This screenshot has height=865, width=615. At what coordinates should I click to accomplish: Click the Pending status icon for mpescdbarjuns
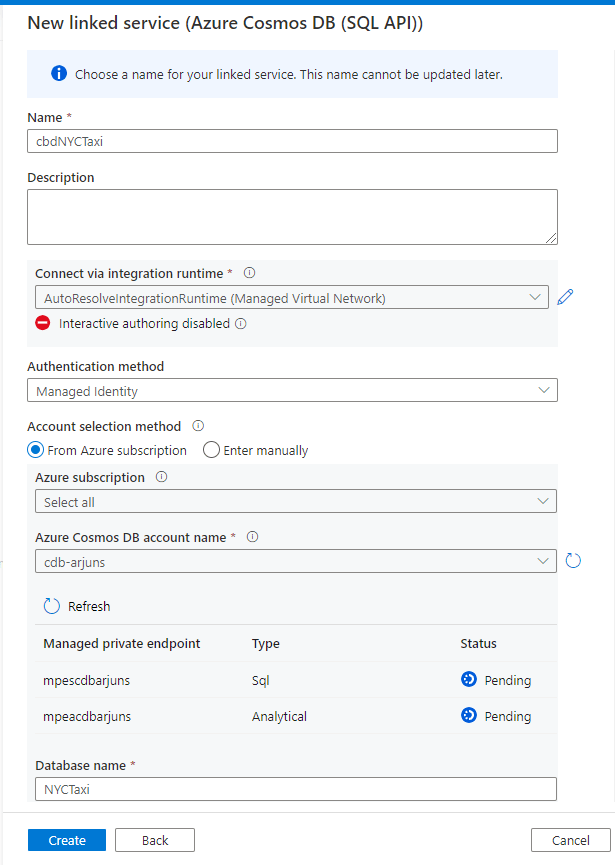468,680
